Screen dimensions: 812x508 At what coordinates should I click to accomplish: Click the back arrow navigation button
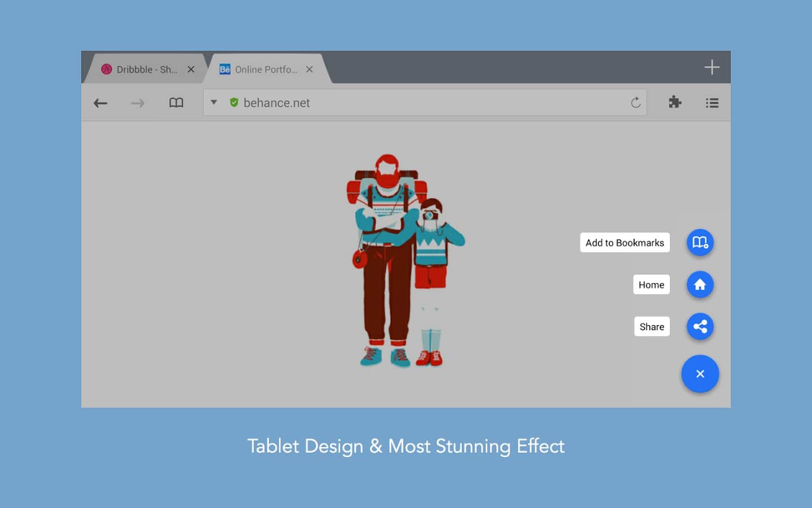pos(100,103)
